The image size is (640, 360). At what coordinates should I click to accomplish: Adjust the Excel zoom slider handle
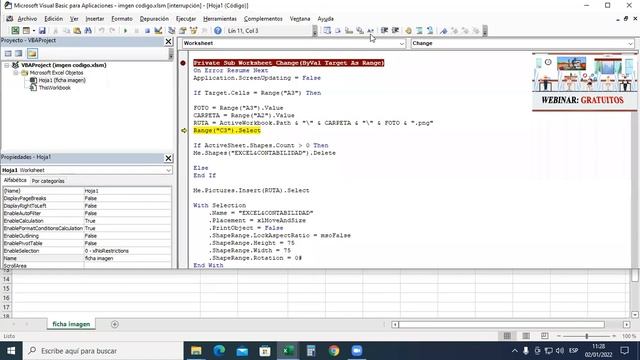(587, 336)
